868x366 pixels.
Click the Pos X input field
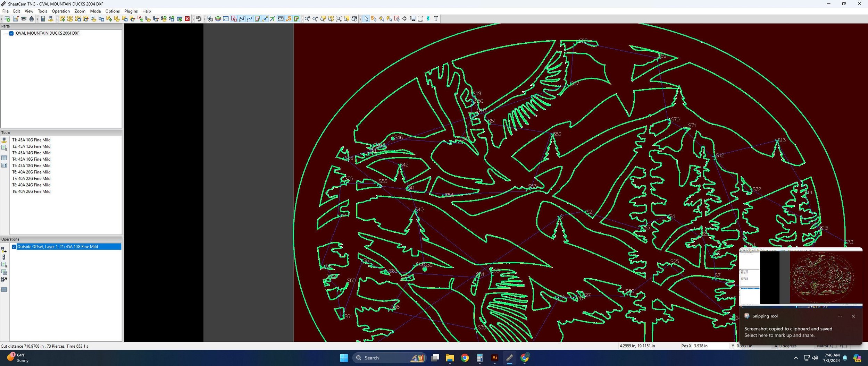coord(711,346)
